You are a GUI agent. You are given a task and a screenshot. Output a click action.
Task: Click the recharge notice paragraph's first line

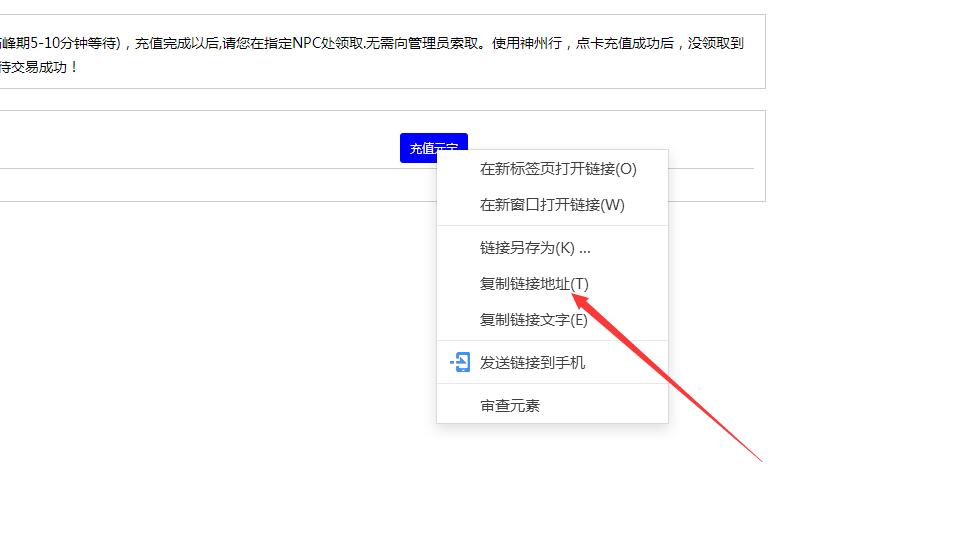pos(370,44)
